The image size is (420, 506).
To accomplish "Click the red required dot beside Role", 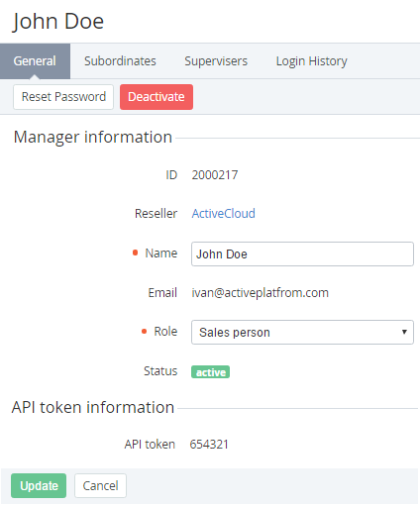I will [144, 332].
